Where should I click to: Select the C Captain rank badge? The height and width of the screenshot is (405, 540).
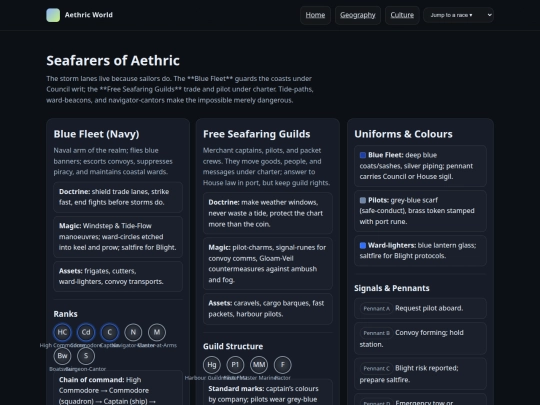(110, 332)
